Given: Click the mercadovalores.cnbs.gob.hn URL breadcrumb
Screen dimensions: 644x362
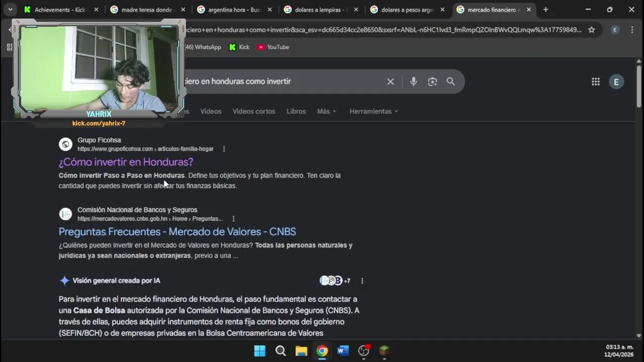Looking at the screenshot, I should click(x=150, y=219).
